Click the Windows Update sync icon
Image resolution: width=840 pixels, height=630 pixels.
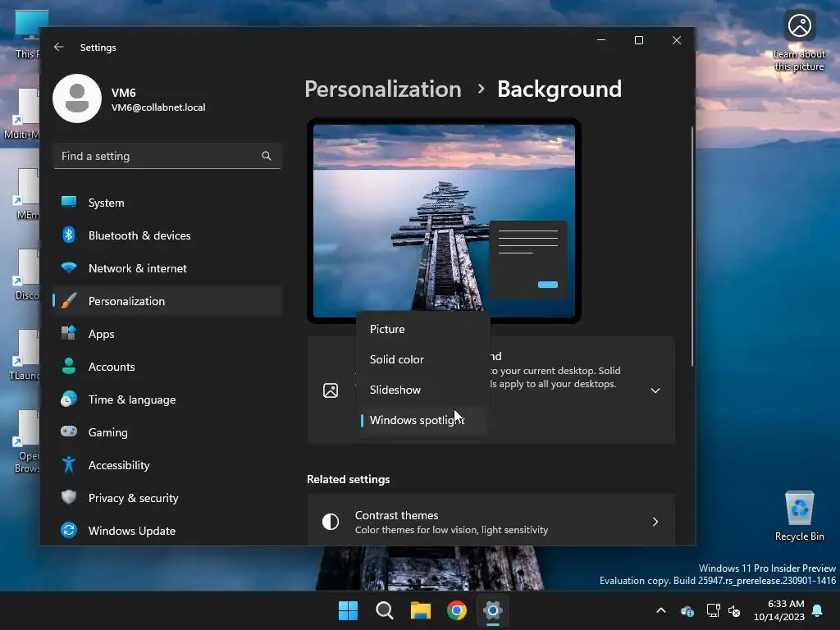[69, 530]
